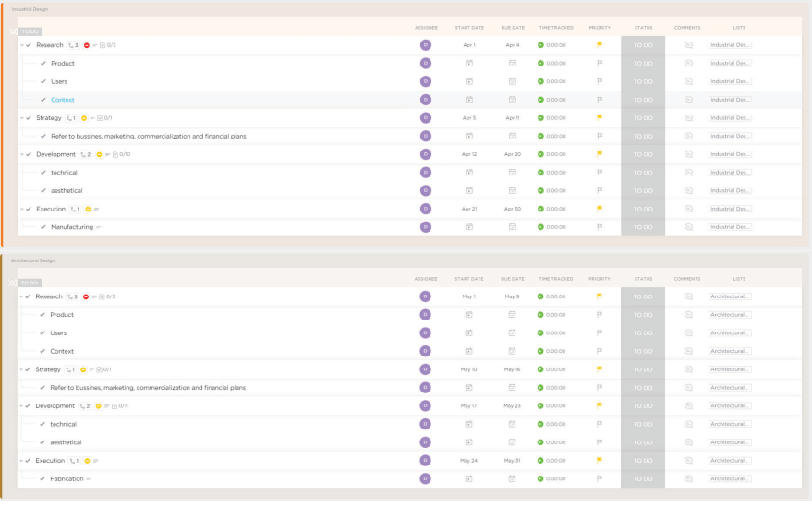Collapse the Execution task above Fabrication
Screen dimensions: 812x507
tap(21, 461)
